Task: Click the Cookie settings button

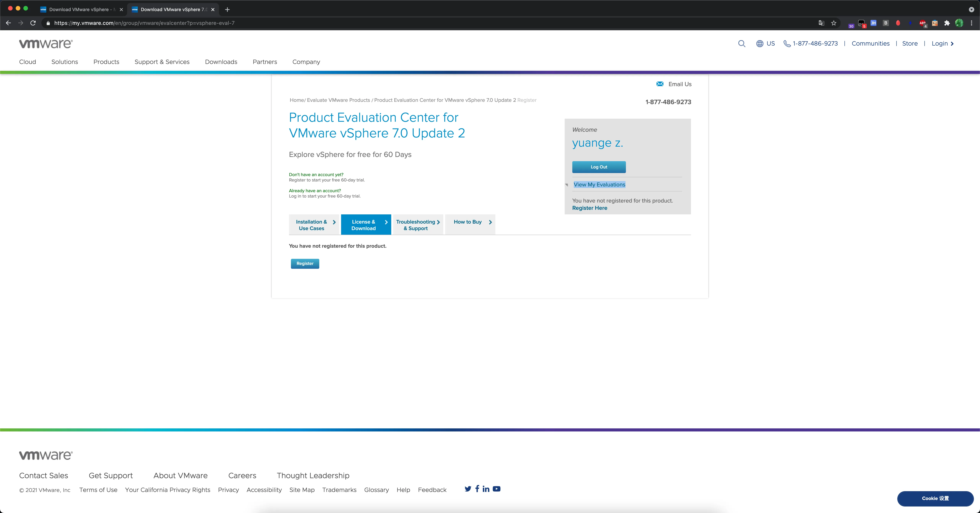Action: [935, 498]
